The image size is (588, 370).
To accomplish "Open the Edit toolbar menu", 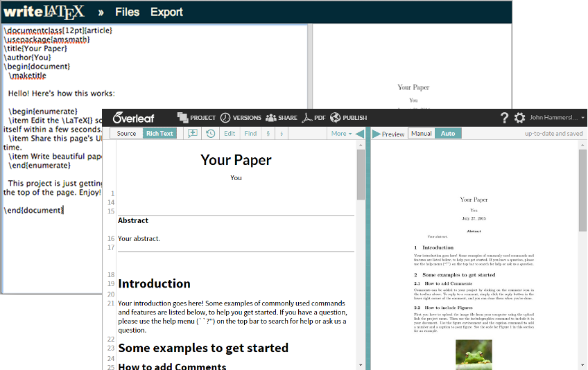I will tap(230, 134).
